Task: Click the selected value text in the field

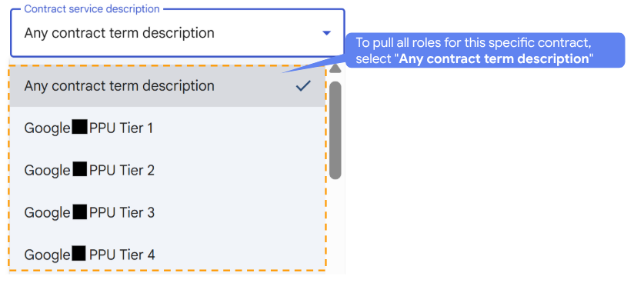Action: coord(119,33)
